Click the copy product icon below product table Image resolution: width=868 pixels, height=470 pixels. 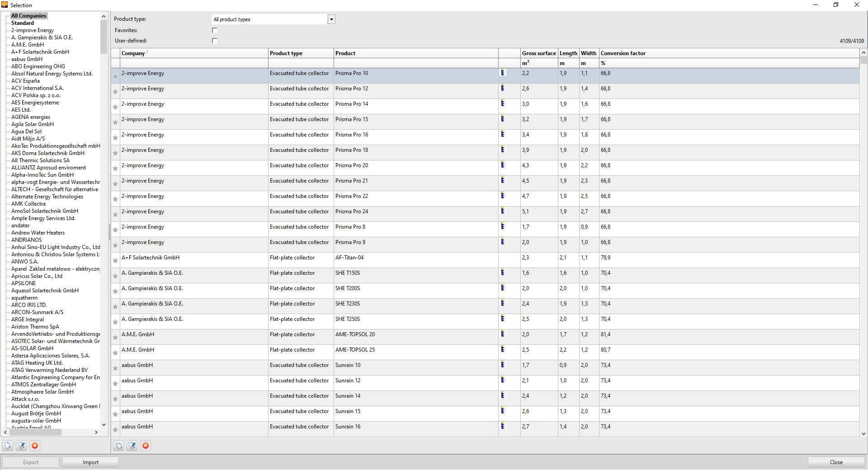click(118, 446)
